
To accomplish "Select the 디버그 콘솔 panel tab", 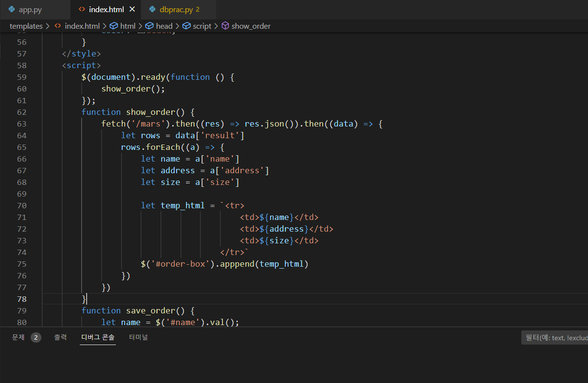I will click(98, 337).
